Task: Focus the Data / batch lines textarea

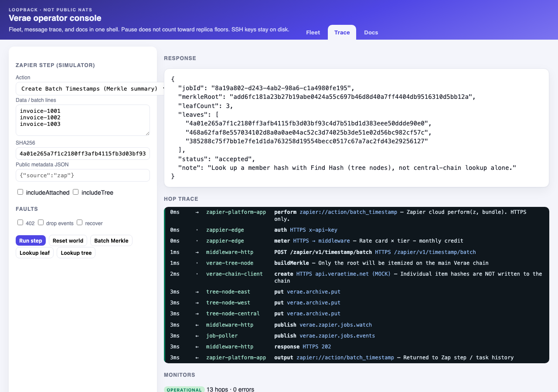Action: click(83, 120)
